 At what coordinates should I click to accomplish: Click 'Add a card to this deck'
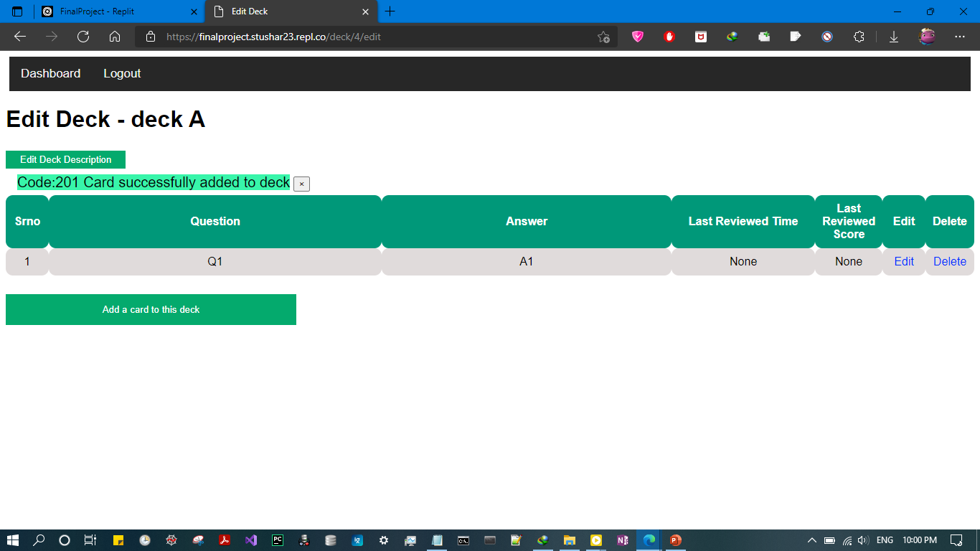(x=151, y=309)
